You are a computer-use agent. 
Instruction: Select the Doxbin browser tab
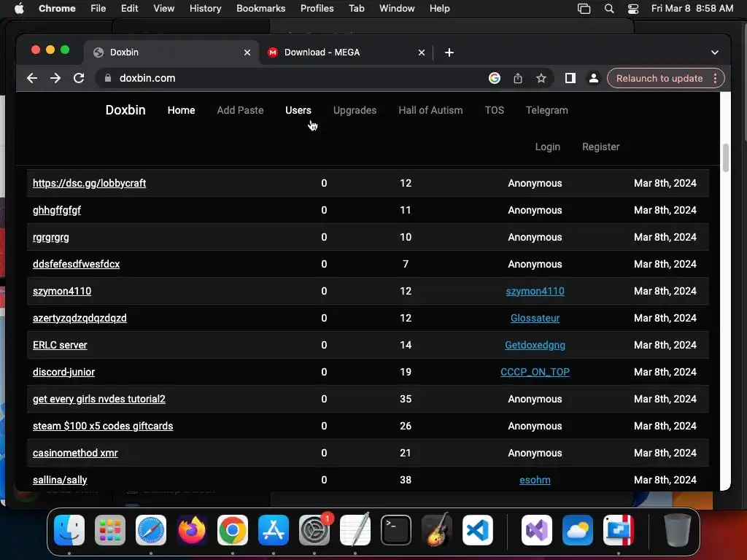(172, 52)
